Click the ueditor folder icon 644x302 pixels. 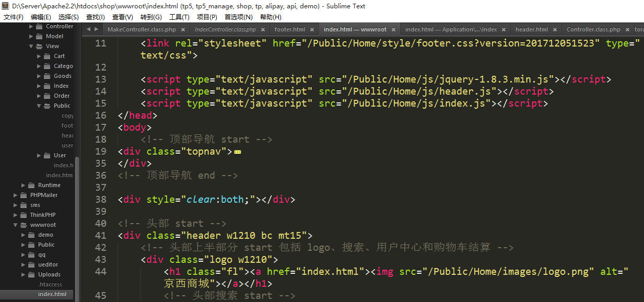tap(31, 265)
